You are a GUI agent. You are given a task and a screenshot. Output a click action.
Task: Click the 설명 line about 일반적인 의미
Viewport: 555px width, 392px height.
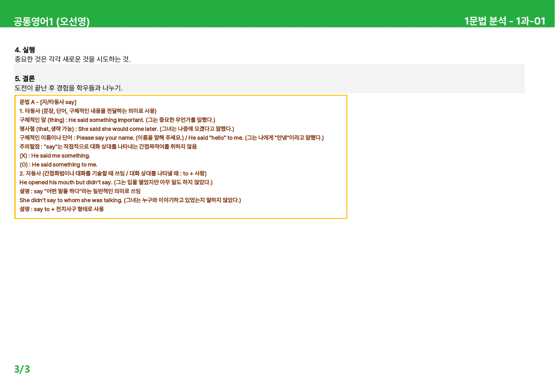tap(80, 191)
